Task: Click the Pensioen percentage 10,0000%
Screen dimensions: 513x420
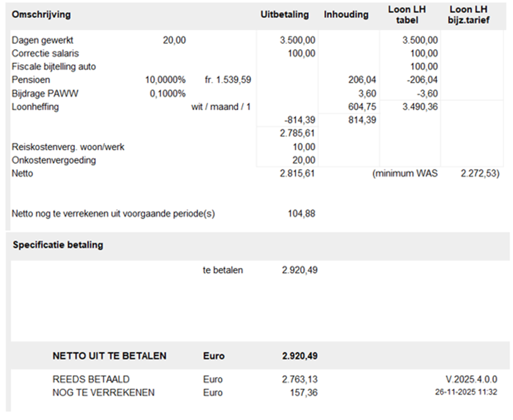Action: click(x=165, y=80)
